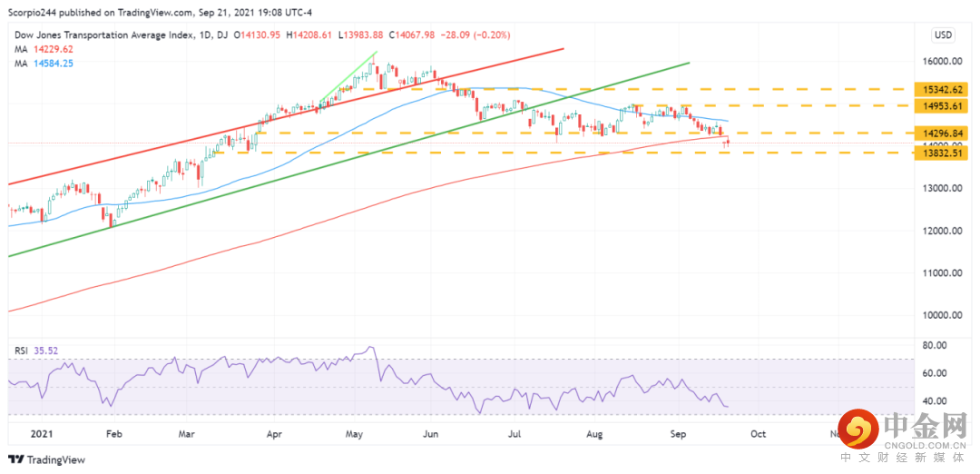
Task: Select the 14953.61 price level label
Action: [x=941, y=105]
